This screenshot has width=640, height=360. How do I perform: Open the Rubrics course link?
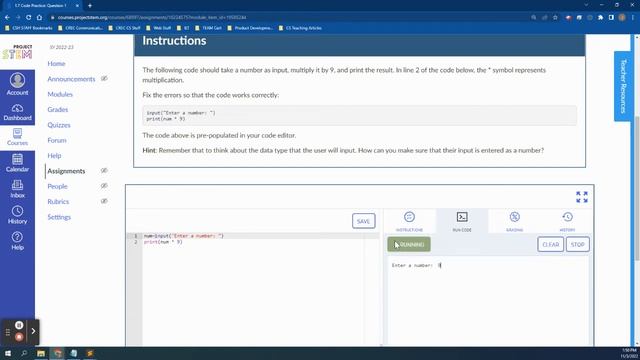pos(58,202)
